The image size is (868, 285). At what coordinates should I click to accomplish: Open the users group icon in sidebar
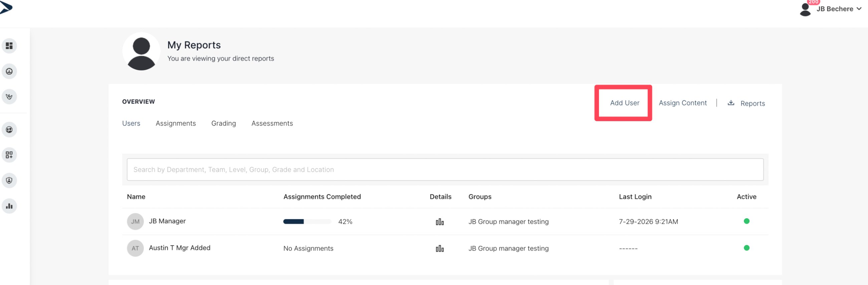9,130
